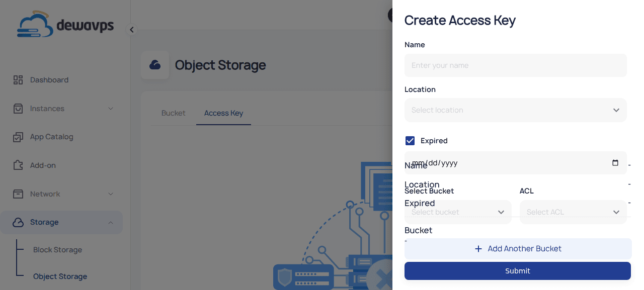Uncheck the Expired checkbox

pyautogui.click(x=410, y=141)
